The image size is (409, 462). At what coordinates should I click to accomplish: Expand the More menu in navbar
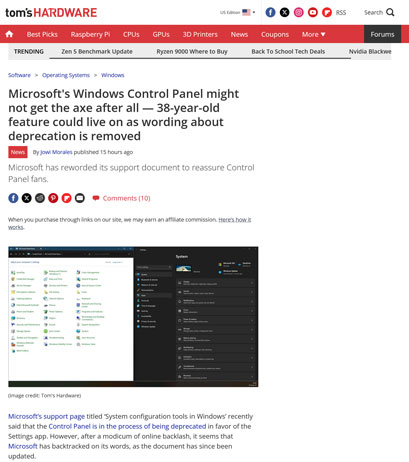313,34
